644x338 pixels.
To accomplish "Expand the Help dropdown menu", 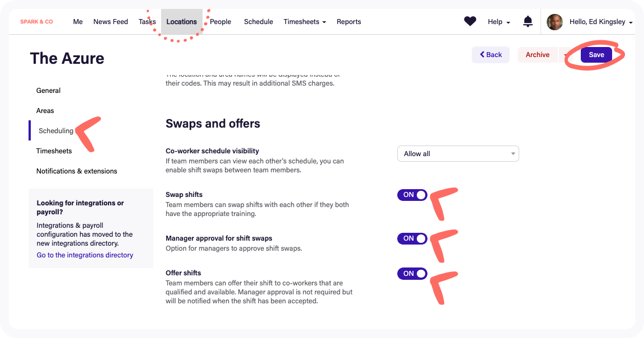I will pyautogui.click(x=499, y=22).
